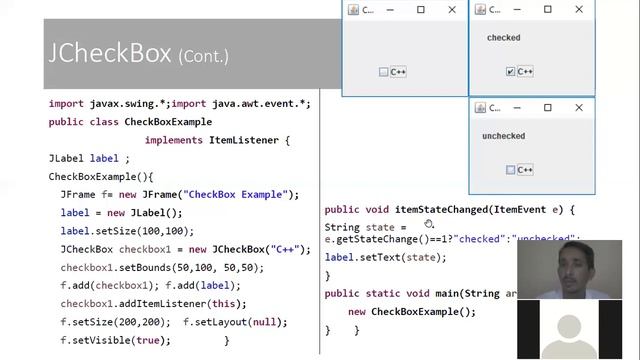640x360 pixels.
Task: Click the Java icon in the 'checked' window title bar
Action: [x=480, y=9]
